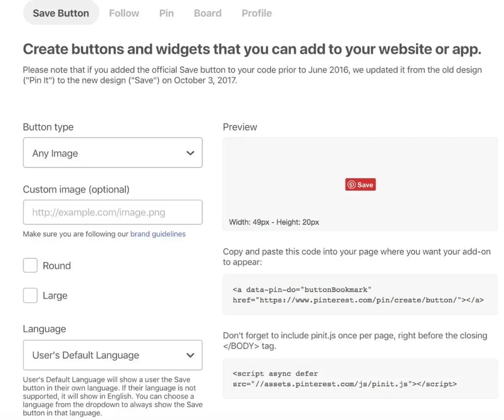Open the Button type dropdown

point(112,152)
